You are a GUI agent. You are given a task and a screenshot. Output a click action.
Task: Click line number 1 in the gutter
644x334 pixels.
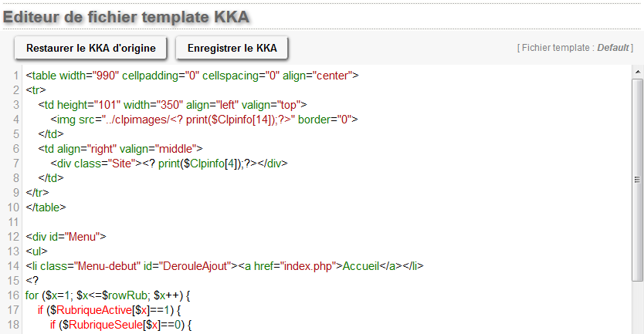click(x=15, y=76)
